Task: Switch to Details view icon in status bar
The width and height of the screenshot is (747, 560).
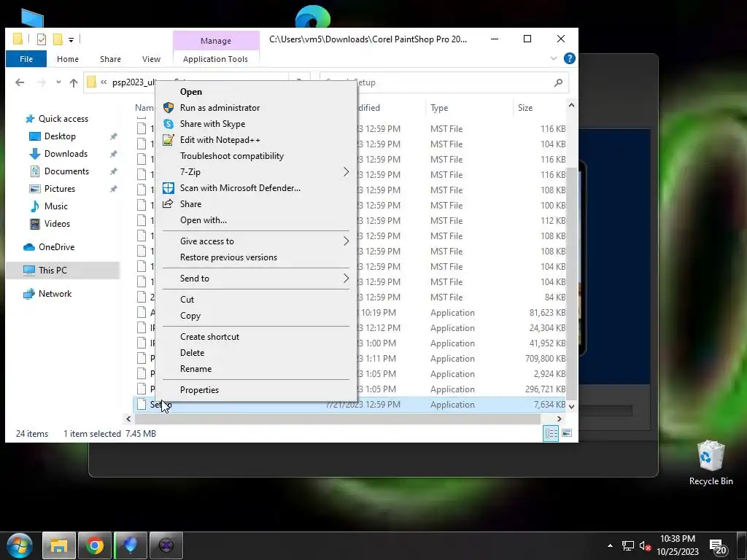Action: 551,433
